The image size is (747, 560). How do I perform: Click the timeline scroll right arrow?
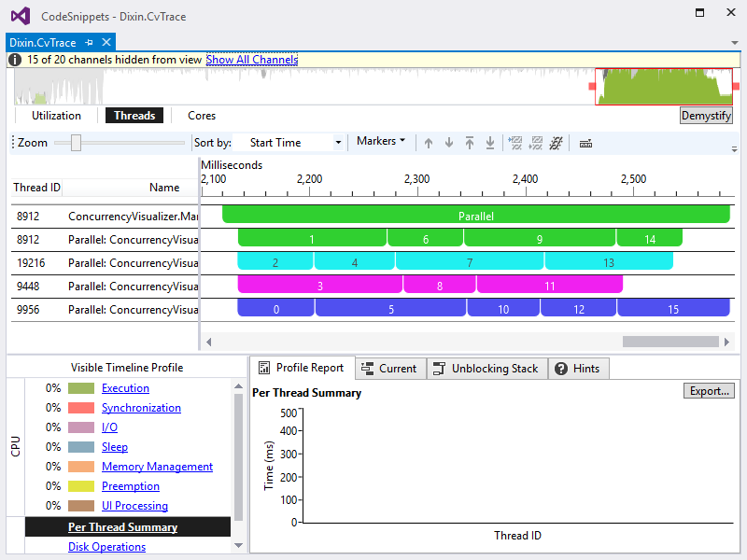point(726,342)
